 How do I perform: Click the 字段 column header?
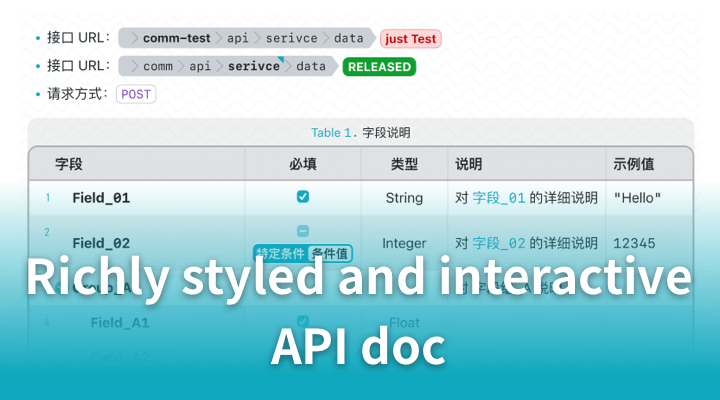pos(68,164)
